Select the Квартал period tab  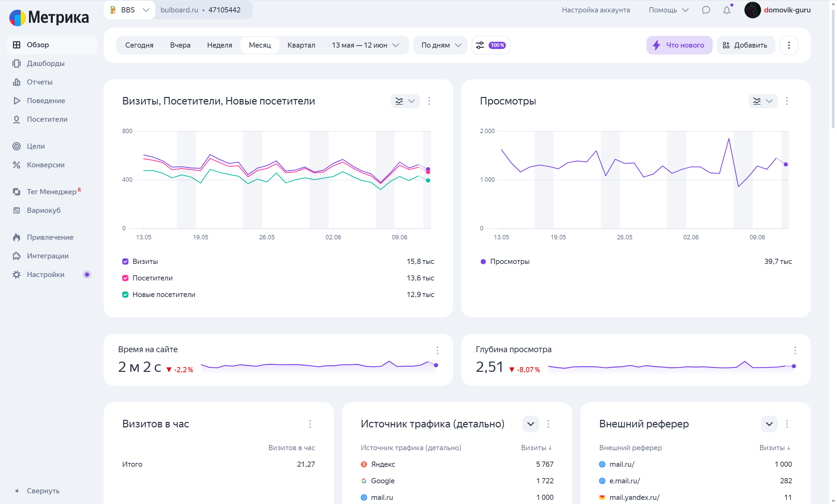pos(301,45)
